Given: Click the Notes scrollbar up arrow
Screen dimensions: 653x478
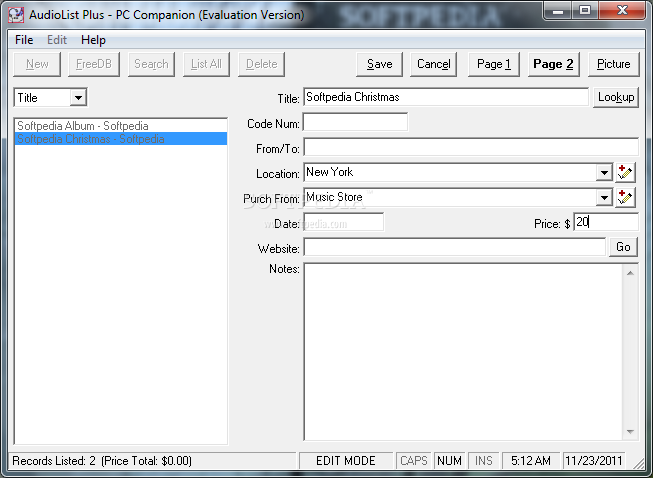Looking at the screenshot, I should (x=630, y=273).
